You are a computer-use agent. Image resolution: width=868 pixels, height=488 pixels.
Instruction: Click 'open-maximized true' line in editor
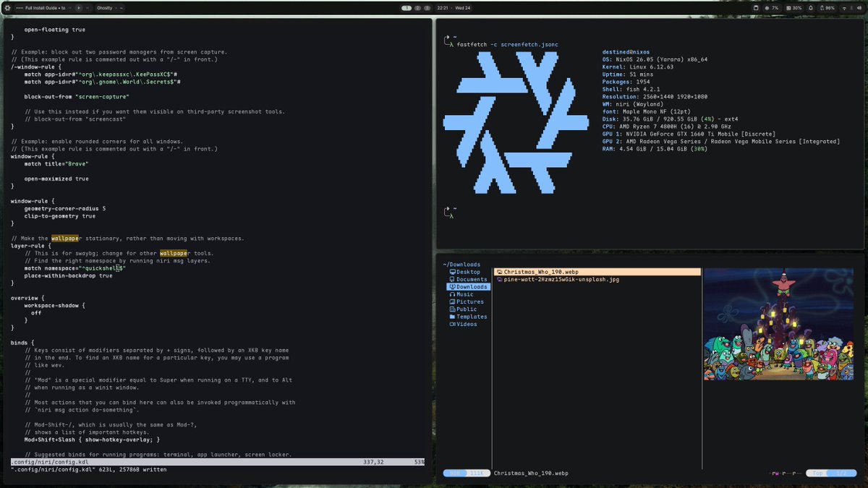(56, 179)
